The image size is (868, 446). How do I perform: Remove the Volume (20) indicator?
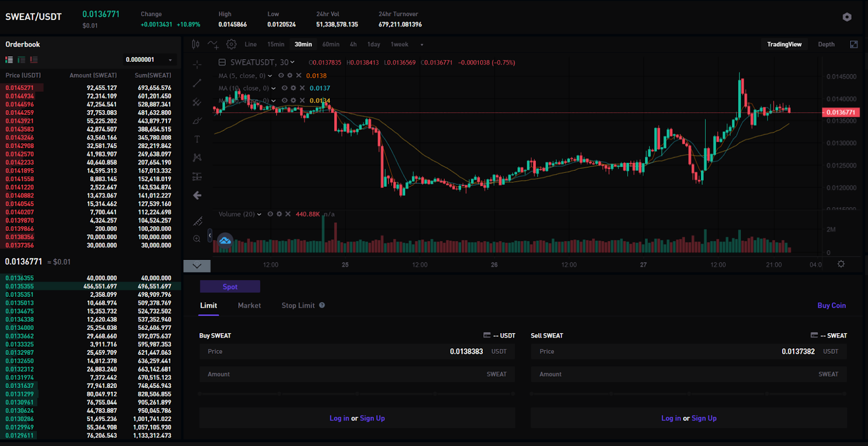point(288,214)
